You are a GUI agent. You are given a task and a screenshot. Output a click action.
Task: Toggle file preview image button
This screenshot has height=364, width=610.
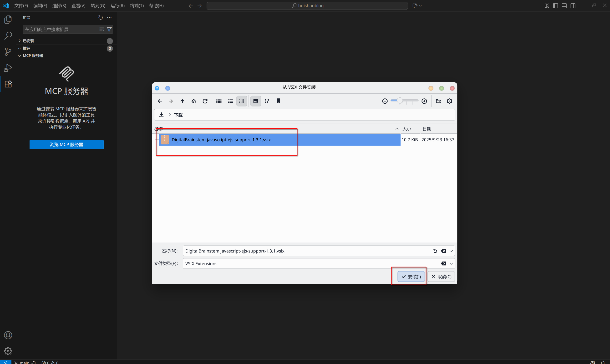256,101
